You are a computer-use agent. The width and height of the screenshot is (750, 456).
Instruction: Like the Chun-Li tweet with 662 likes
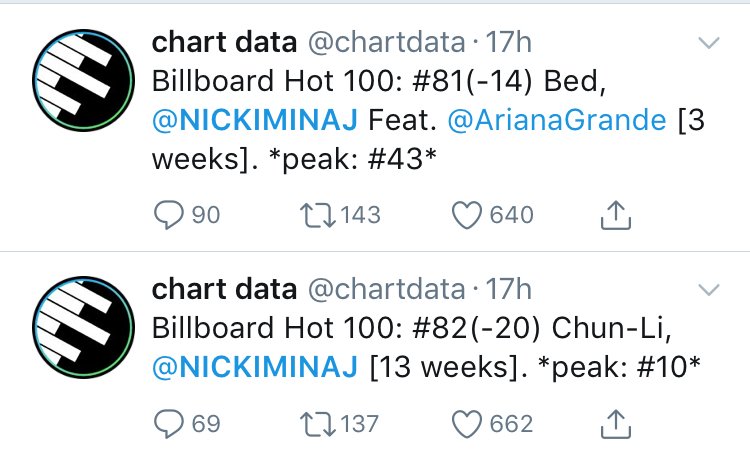[x=468, y=424]
